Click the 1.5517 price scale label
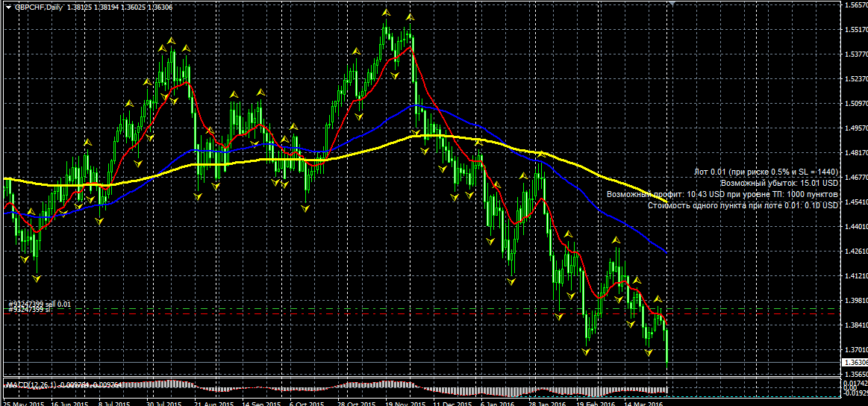The image size is (868, 406). (856, 29)
